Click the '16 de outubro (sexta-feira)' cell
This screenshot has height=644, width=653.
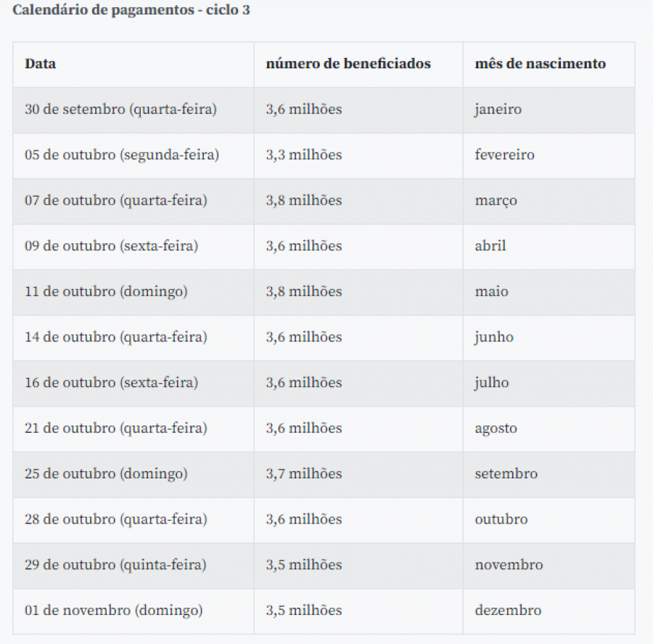click(x=134, y=383)
